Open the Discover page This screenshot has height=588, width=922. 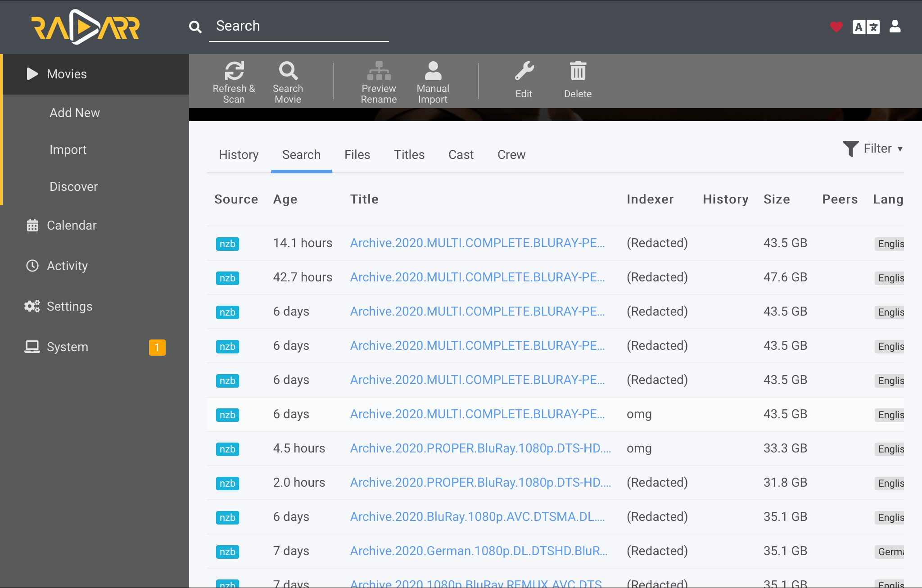pyautogui.click(x=73, y=186)
